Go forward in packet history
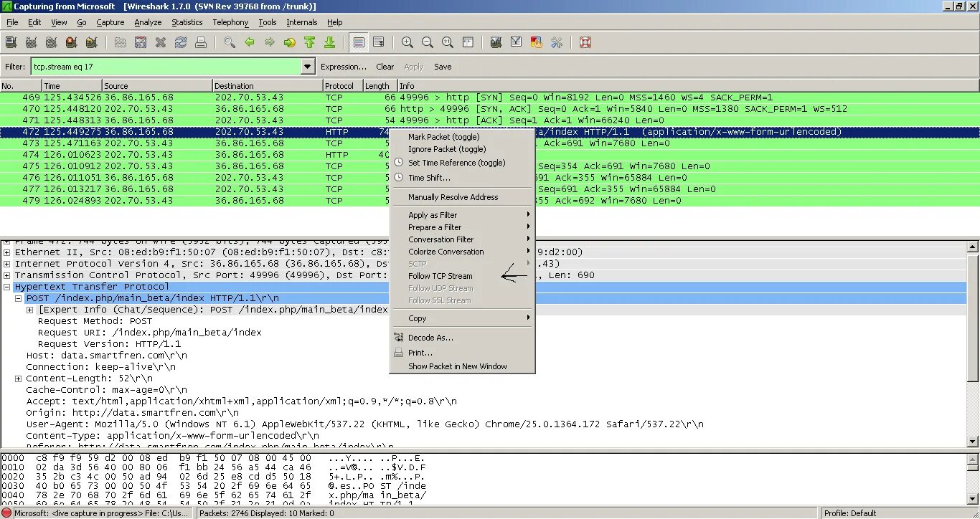 point(270,42)
